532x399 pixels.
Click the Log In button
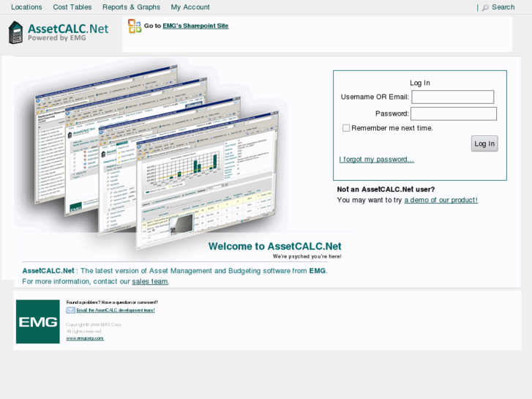(x=484, y=143)
